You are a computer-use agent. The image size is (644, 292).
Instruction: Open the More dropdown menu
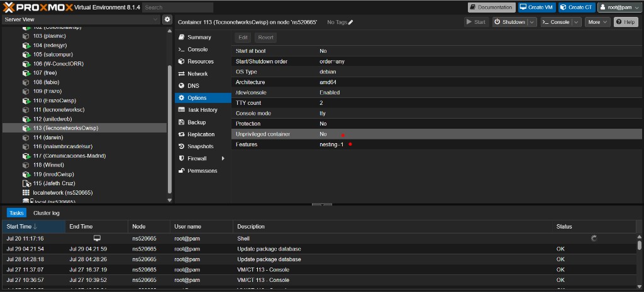tap(597, 22)
